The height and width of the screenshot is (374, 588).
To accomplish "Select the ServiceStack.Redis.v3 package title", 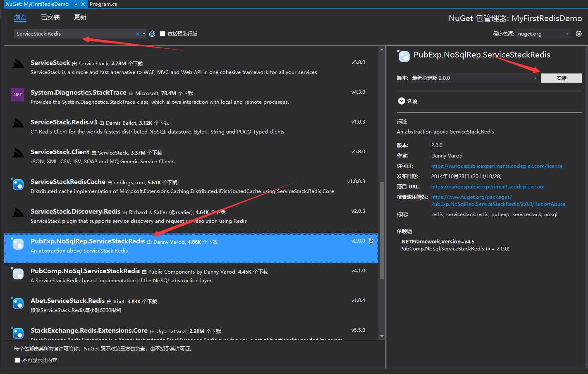I will point(64,122).
